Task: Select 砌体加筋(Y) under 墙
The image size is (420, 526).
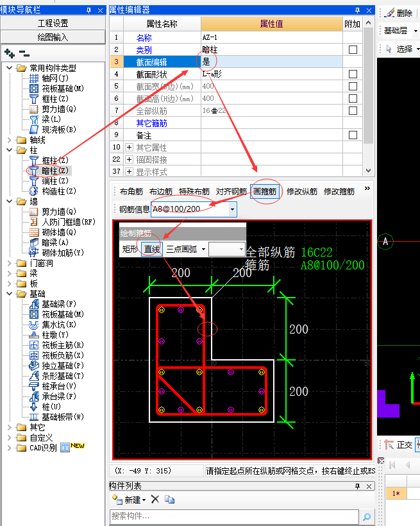Action: click(x=63, y=253)
